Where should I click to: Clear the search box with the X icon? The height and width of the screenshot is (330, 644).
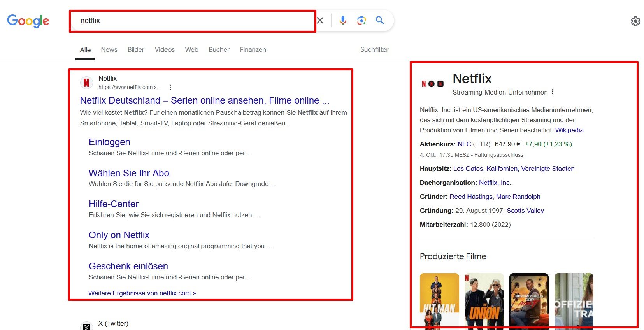[320, 20]
